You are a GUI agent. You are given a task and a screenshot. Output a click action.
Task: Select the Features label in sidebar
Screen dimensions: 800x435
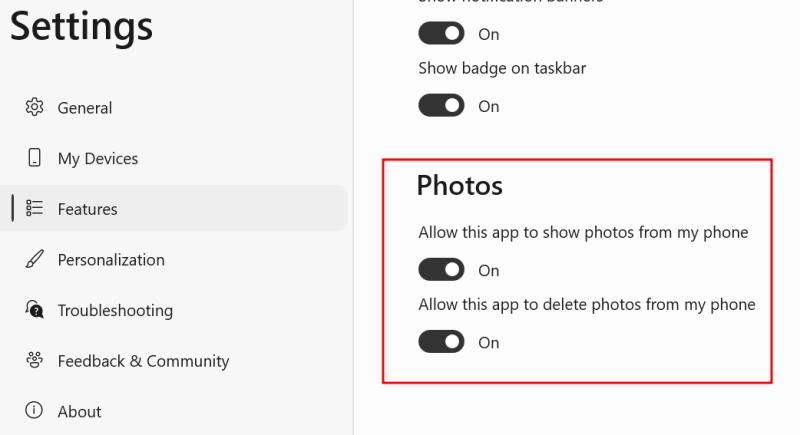coord(88,209)
